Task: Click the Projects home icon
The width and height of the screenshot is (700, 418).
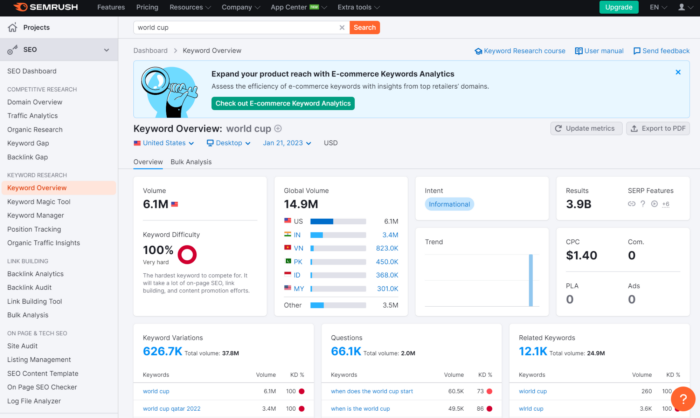Action: point(12,27)
